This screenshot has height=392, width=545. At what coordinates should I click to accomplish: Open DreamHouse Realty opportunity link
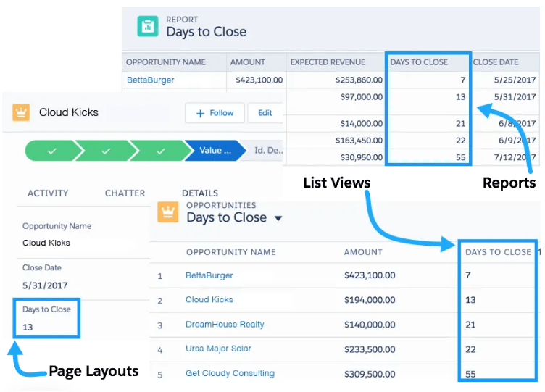pyautogui.click(x=225, y=324)
